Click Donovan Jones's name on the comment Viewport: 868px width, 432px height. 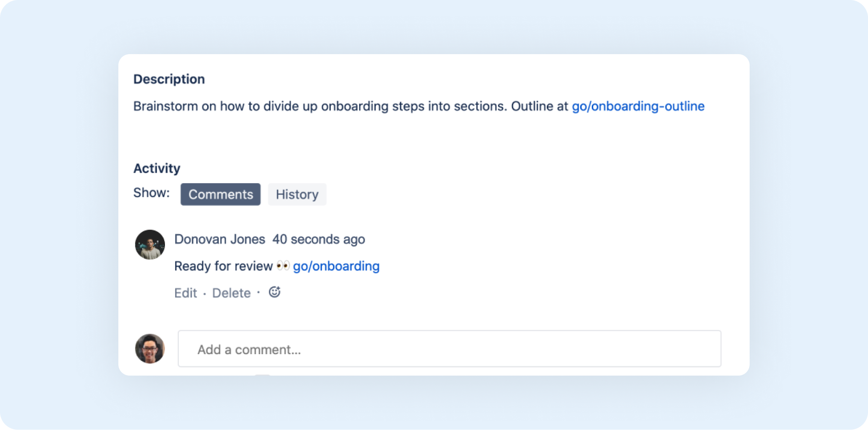220,239
